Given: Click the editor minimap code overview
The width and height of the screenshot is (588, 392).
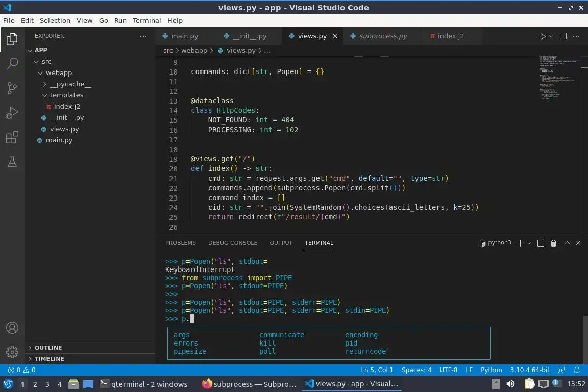Looking at the screenshot, I should [558, 77].
